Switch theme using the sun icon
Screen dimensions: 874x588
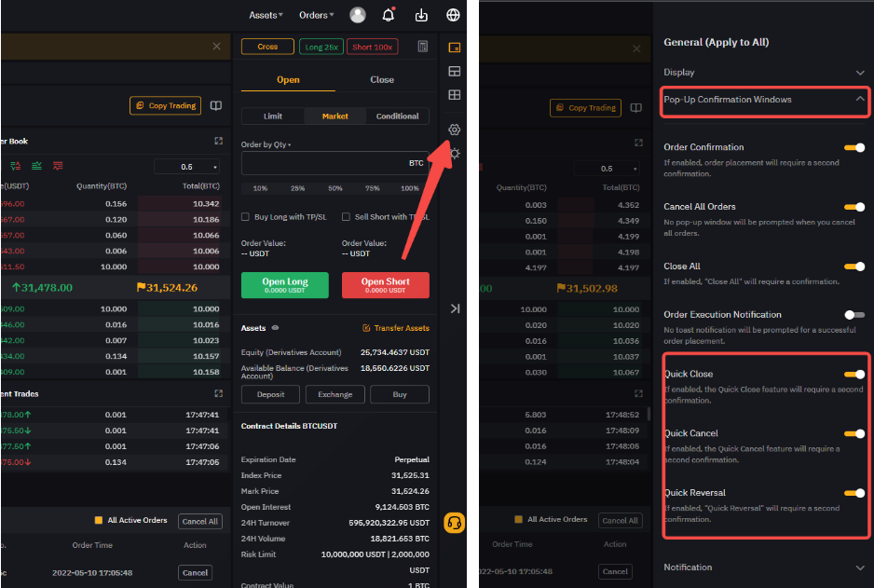click(x=455, y=154)
